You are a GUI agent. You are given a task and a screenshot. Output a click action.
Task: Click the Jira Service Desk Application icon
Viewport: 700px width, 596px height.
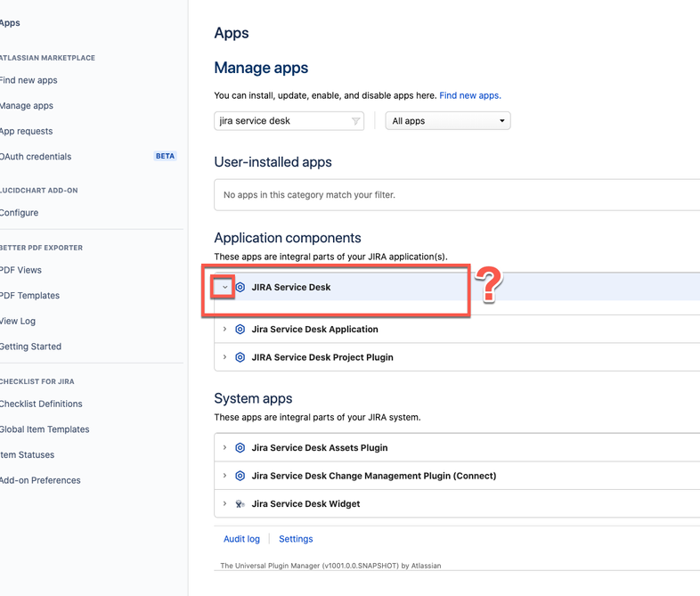pyautogui.click(x=240, y=329)
